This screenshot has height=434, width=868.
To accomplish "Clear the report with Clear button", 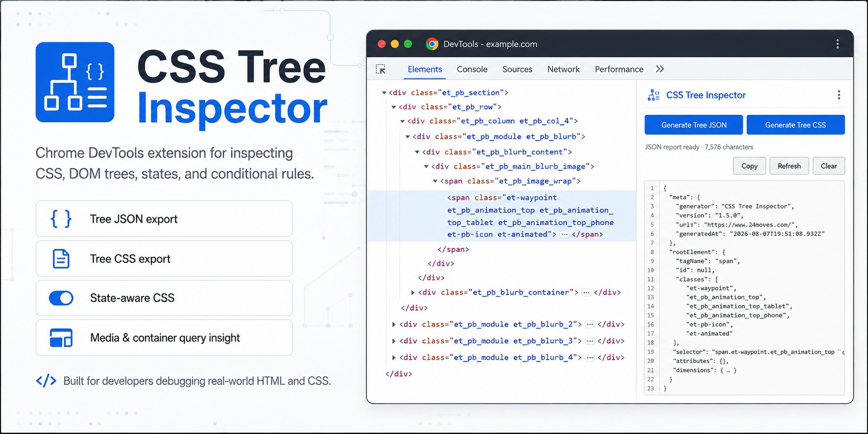I will pyautogui.click(x=829, y=166).
